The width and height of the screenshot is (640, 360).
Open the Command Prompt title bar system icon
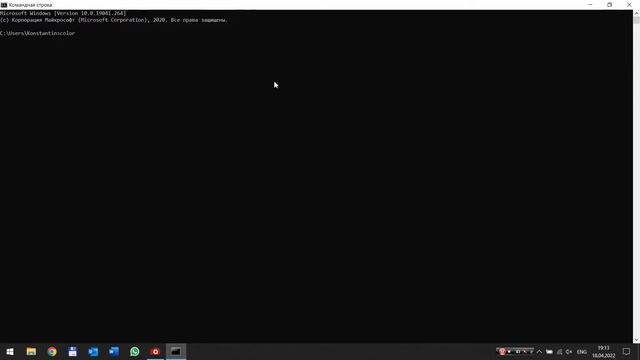(4, 5)
